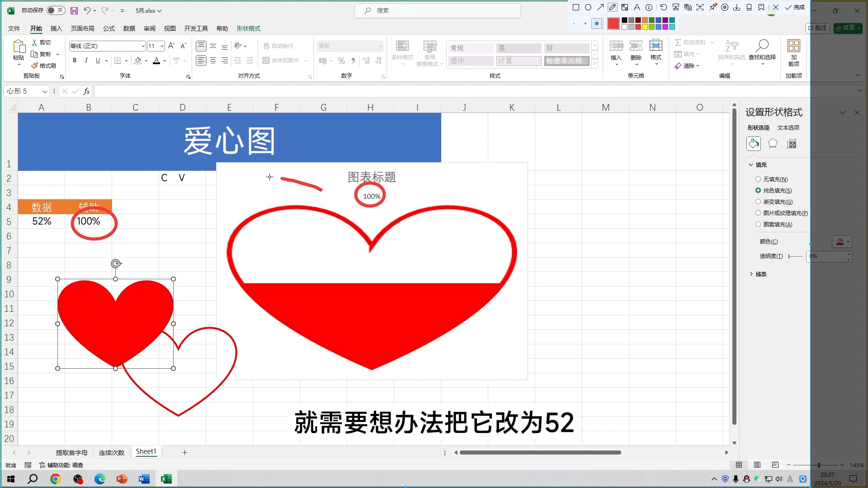Pin the screenshot to screen
868x488 pixels.
712,7
